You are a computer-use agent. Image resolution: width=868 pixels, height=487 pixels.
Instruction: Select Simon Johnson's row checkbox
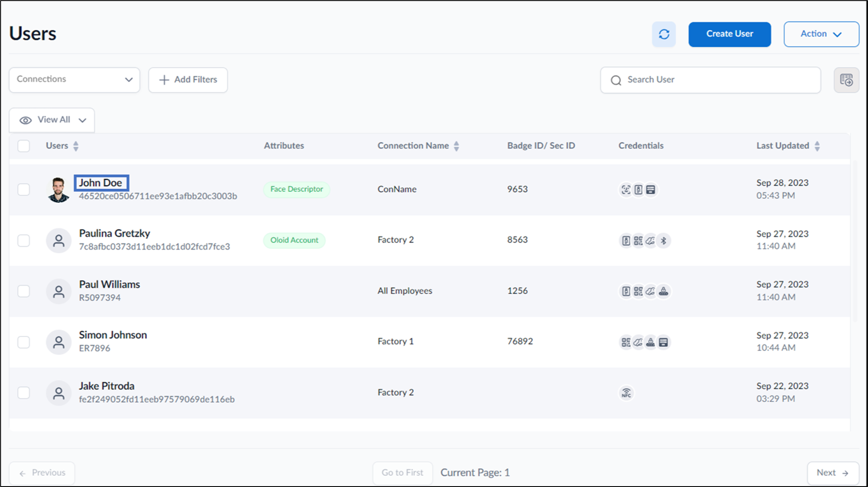[x=24, y=342]
